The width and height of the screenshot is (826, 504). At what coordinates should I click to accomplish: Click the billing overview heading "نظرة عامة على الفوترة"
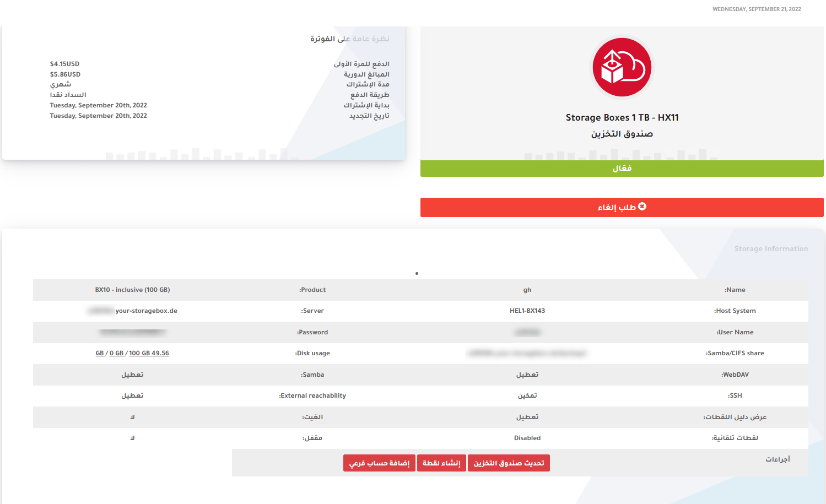pyautogui.click(x=349, y=39)
